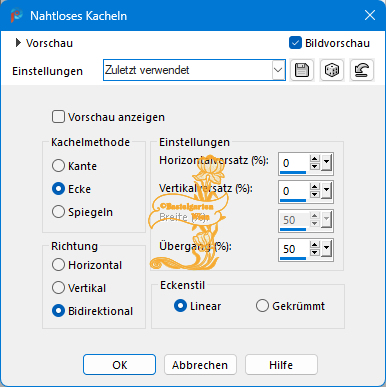Select the Gekrümmt corner style
Screen dimensions: 386x387
click(x=262, y=306)
